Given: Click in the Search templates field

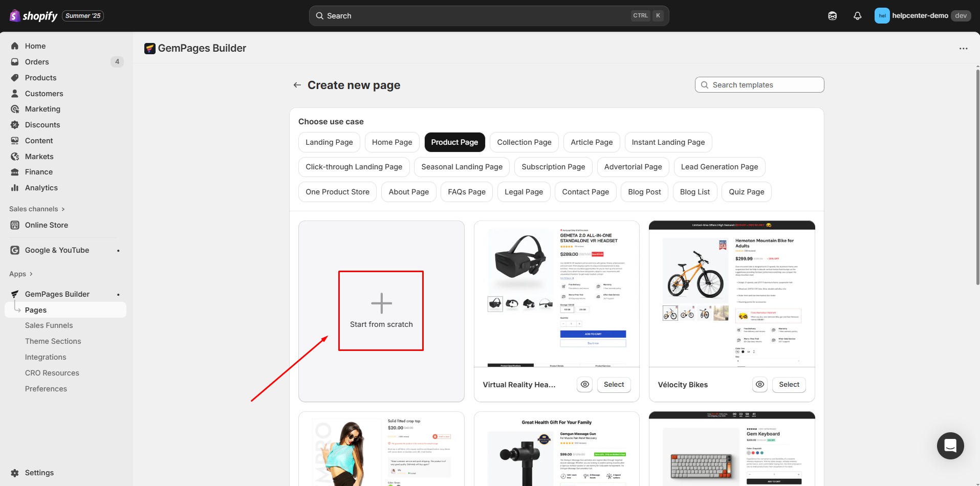Looking at the screenshot, I should pos(759,84).
